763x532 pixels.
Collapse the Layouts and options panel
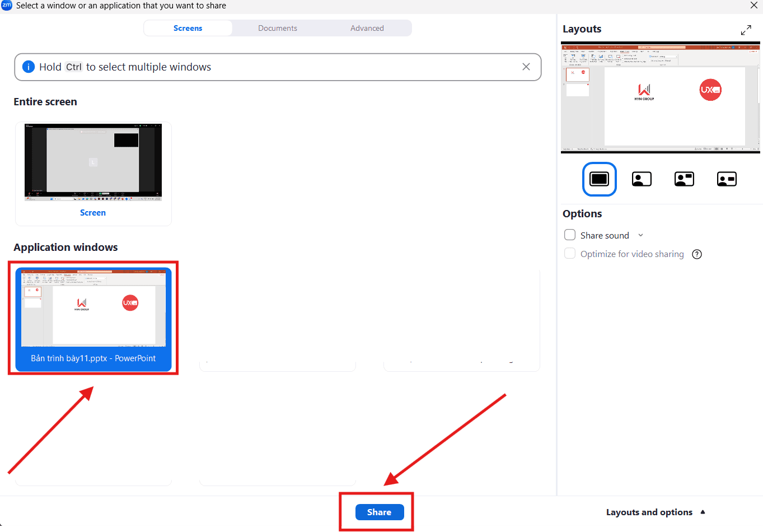(703, 512)
